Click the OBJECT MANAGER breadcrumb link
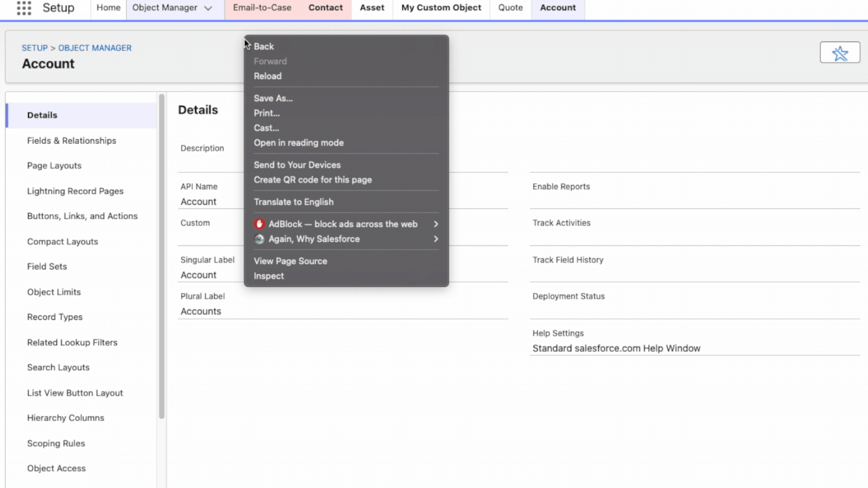The image size is (868, 488). (x=95, y=48)
